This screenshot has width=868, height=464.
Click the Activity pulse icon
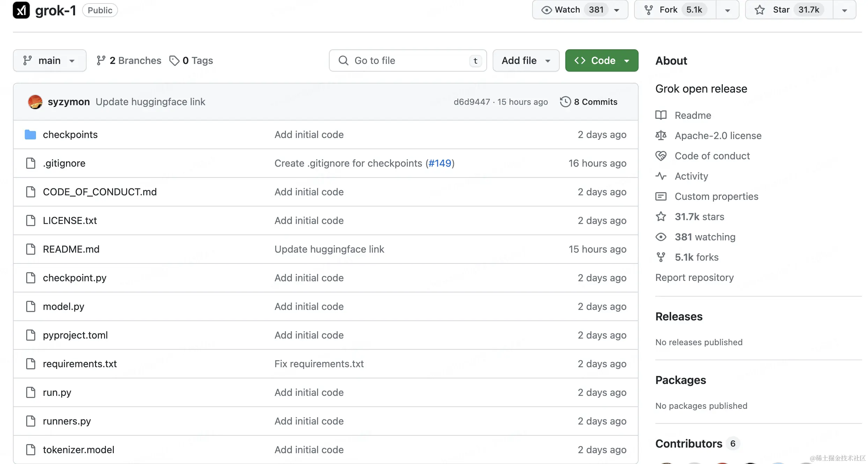click(x=661, y=176)
